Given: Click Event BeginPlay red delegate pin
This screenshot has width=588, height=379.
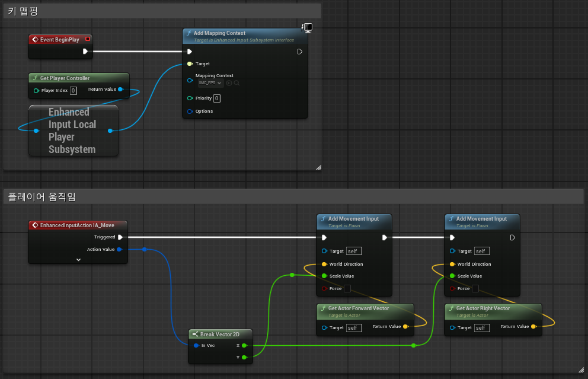Looking at the screenshot, I should [x=87, y=39].
